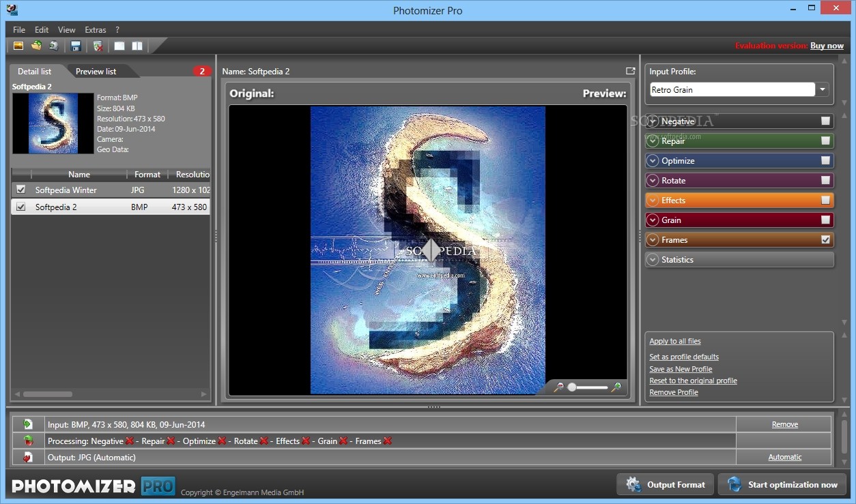856x504 pixels.
Task: Expand the Grain section chevron
Action: (x=653, y=220)
